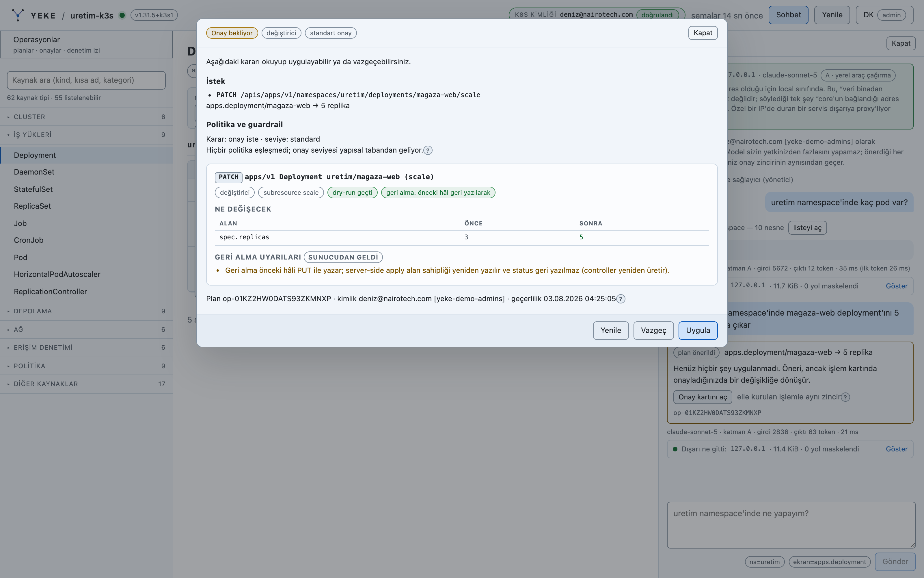This screenshot has height=578, width=924.
Task: Select Deployment in the sidebar
Action: pos(86,155)
